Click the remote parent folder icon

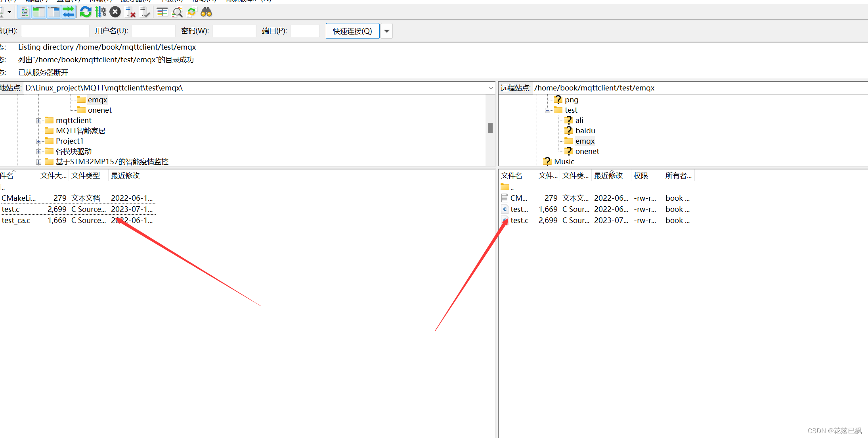pyautogui.click(x=505, y=187)
